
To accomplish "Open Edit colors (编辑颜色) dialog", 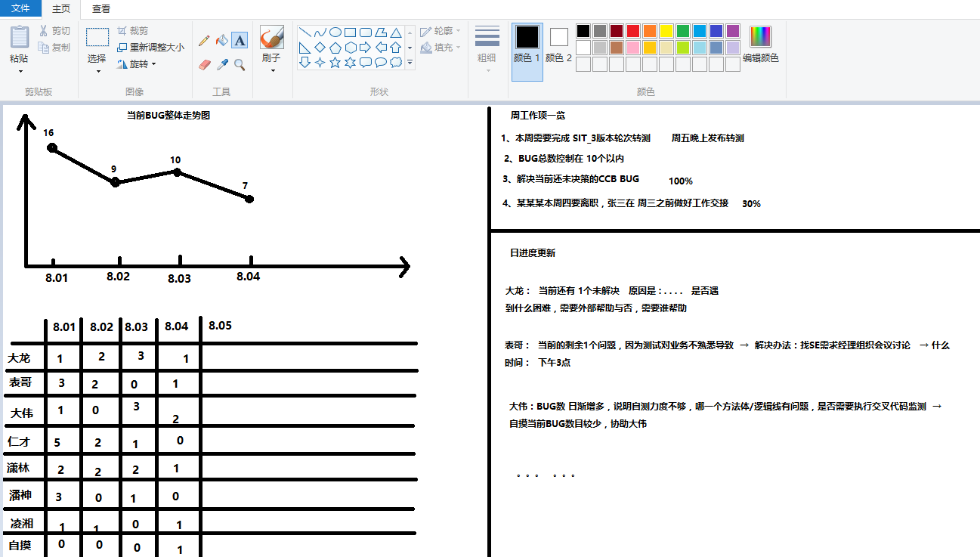I will [x=761, y=44].
